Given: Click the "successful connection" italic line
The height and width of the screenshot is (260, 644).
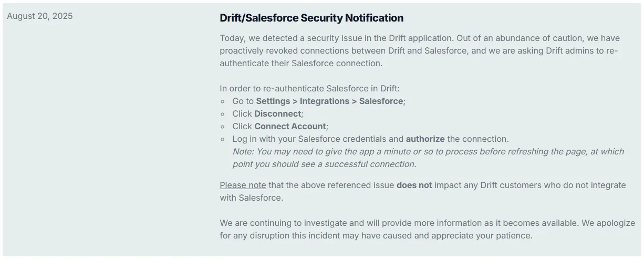Looking at the screenshot, I should [x=324, y=164].
